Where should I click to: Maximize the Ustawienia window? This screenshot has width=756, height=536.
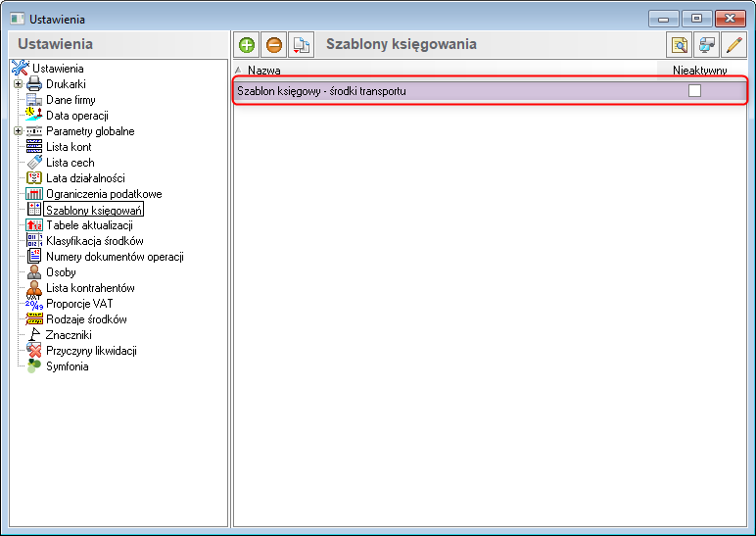[x=696, y=19]
